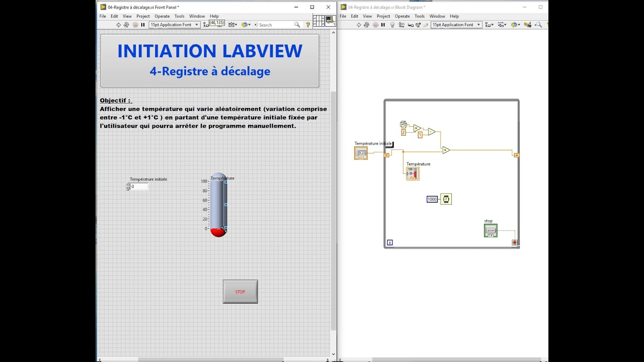
Task: Toggle Retain Wire Values button
Action: click(401, 25)
